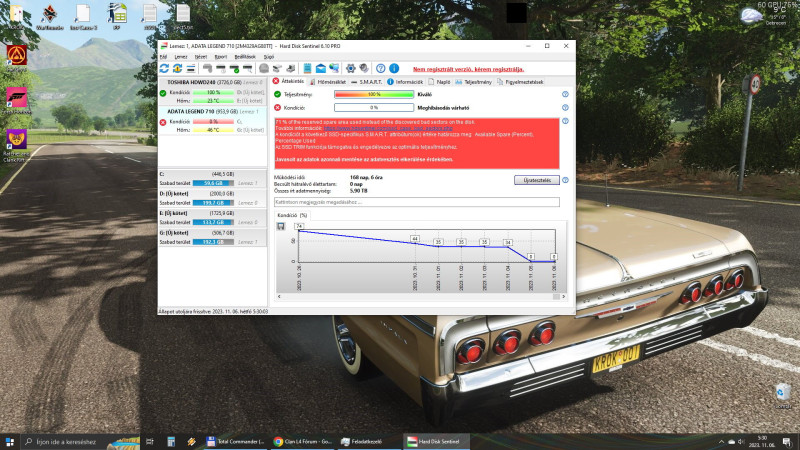Open the taskbar calculator icon
The image size is (800, 450).
[171, 442]
